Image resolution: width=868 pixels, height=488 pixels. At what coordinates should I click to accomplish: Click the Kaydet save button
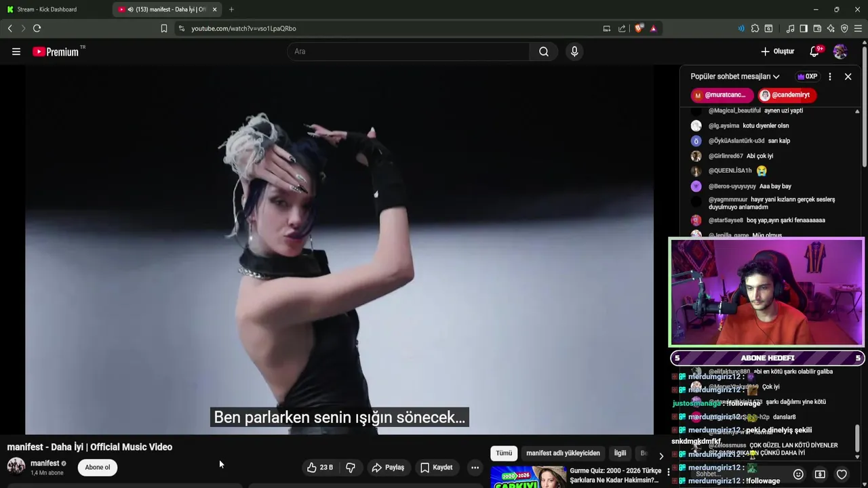[x=436, y=467]
